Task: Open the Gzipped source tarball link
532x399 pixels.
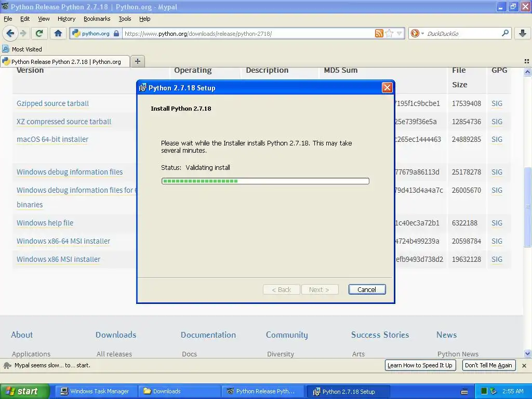Action: [x=52, y=103]
